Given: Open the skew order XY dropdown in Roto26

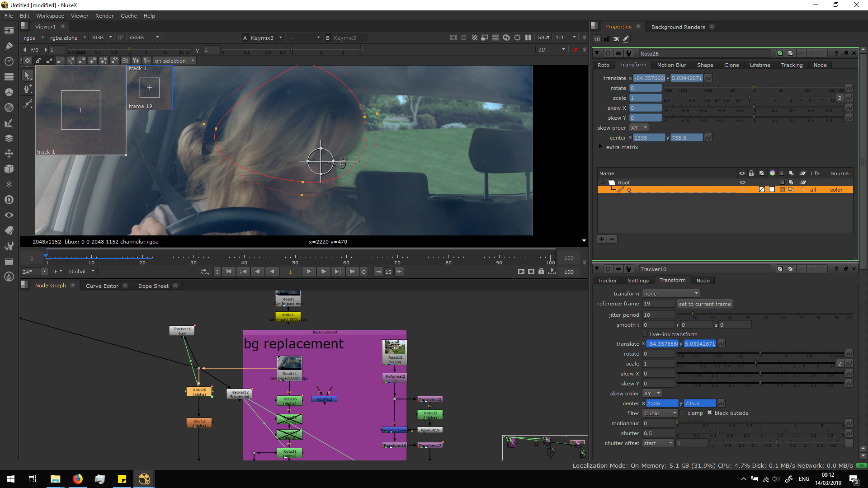Looking at the screenshot, I should pos(639,128).
